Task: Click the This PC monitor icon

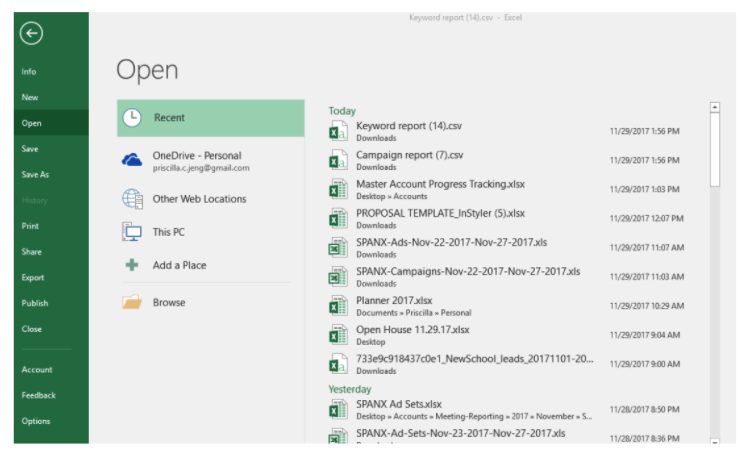Action: tap(132, 232)
